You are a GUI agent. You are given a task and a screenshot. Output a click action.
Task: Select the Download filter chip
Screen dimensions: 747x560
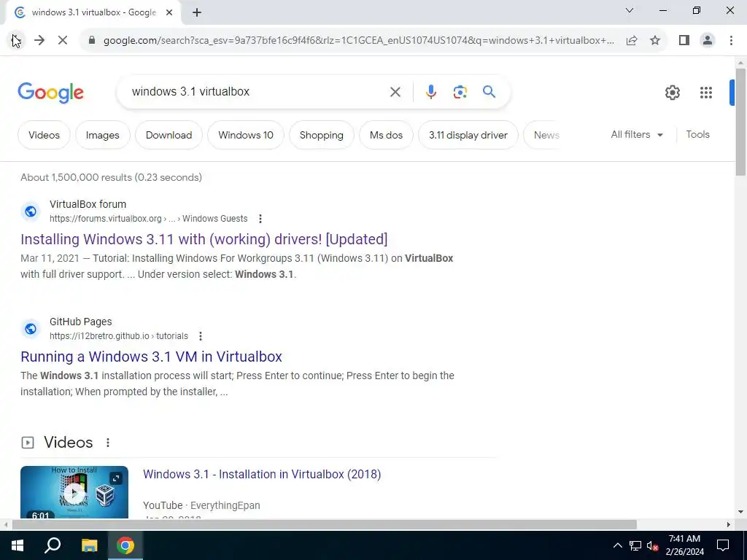(169, 135)
